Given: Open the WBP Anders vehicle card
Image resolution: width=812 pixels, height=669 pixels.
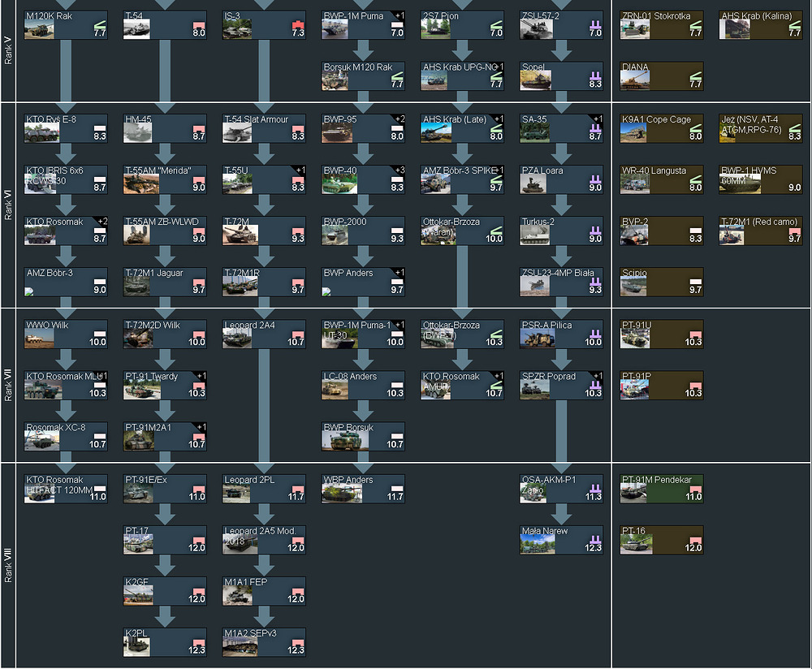Looking at the screenshot, I should [x=363, y=489].
